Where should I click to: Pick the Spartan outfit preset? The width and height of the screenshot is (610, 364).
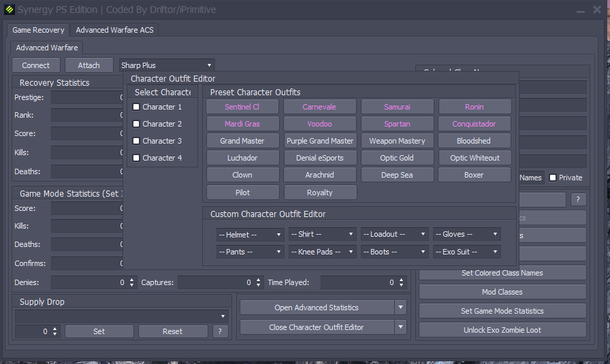pos(397,124)
